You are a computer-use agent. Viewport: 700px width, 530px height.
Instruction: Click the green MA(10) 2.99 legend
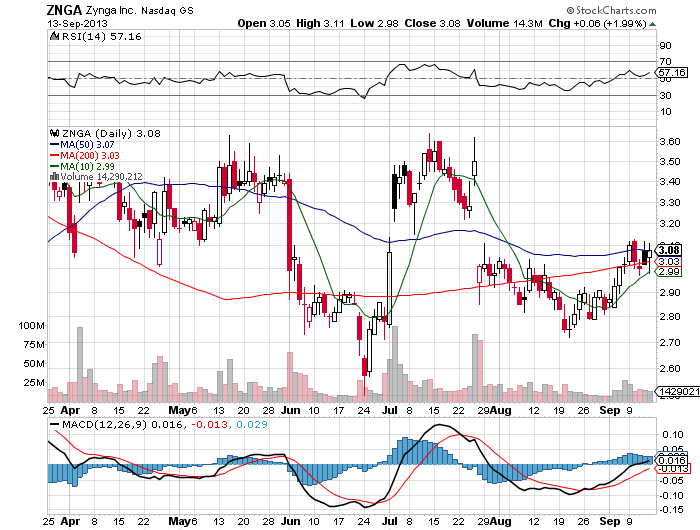click(82, 167)
